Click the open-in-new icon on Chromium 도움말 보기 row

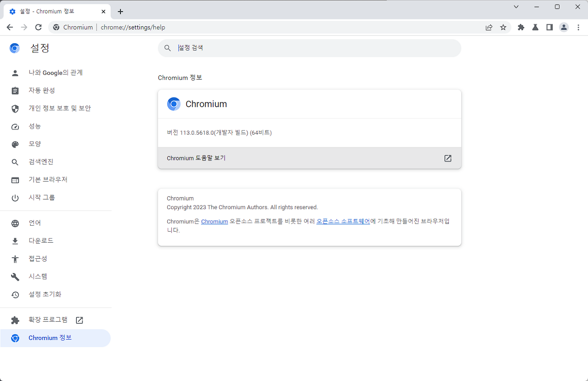pyautogui.click(x=448, y=158)
